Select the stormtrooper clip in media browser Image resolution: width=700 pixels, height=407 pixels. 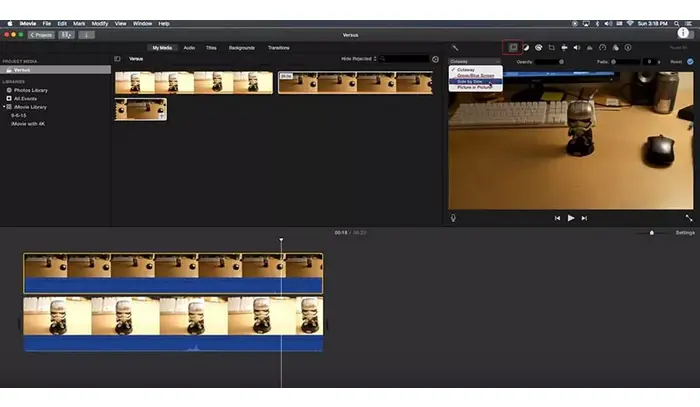[x=194, y=83]
